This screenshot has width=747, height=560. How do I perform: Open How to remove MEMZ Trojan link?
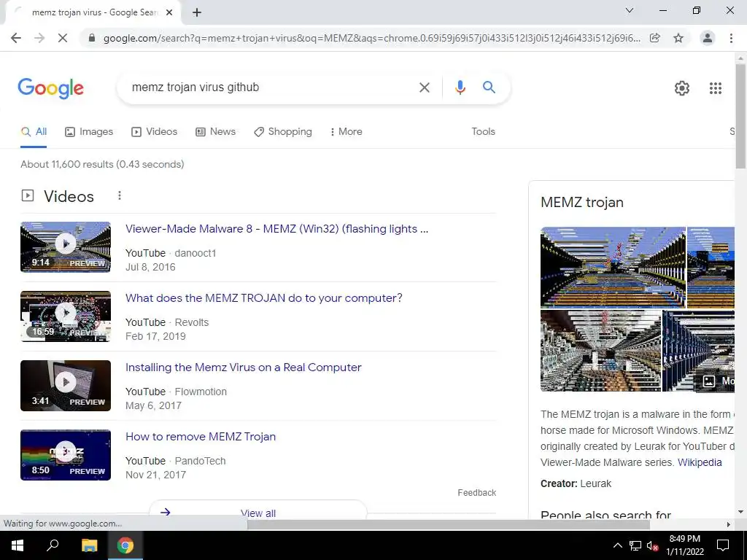(x=201, y=437)
